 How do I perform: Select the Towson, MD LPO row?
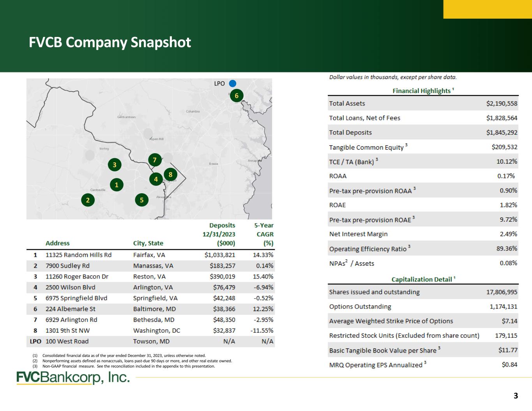click(x=151, y=341)
